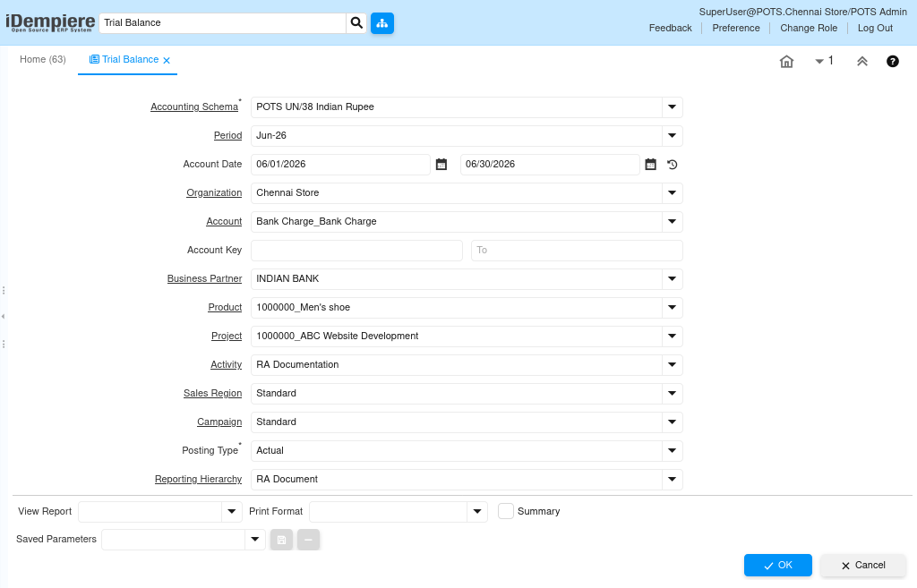This screenshot has width=917, height=588.
Task: Click SuperUser@POTS.Chennai Store/POTS Admin text
Action: tap(802, 12)
